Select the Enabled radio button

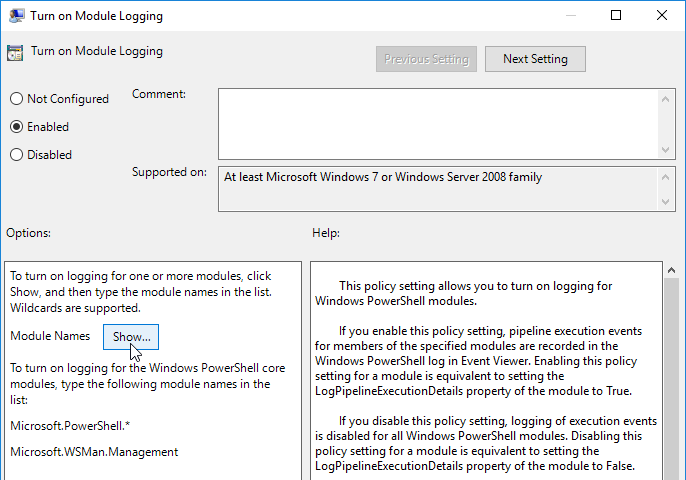(x=16, y=127)
